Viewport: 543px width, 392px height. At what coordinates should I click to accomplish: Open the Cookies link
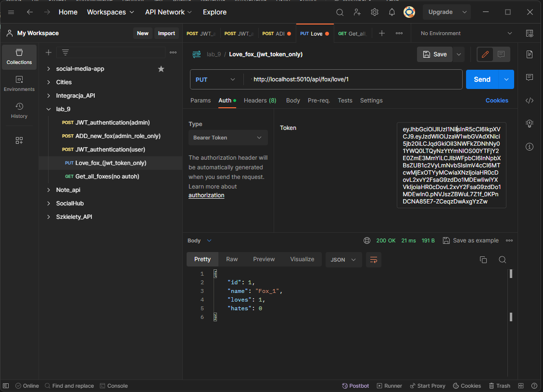(x=497, y=101)
